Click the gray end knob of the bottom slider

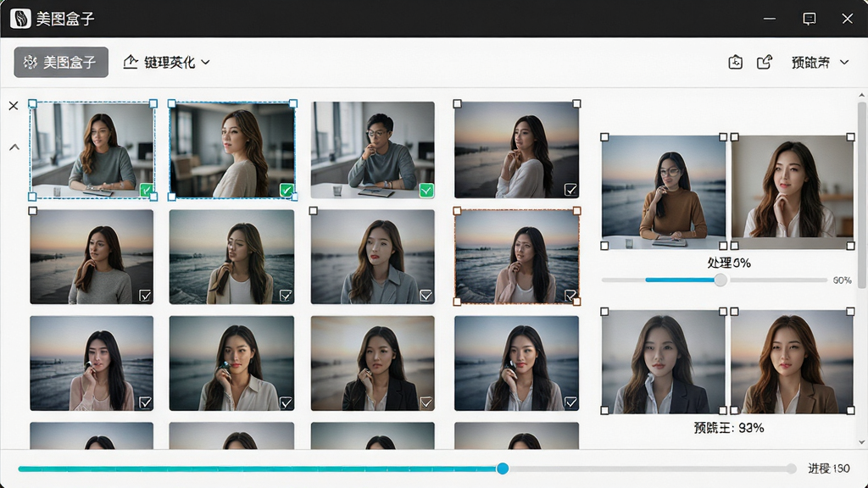coord(792,469)
